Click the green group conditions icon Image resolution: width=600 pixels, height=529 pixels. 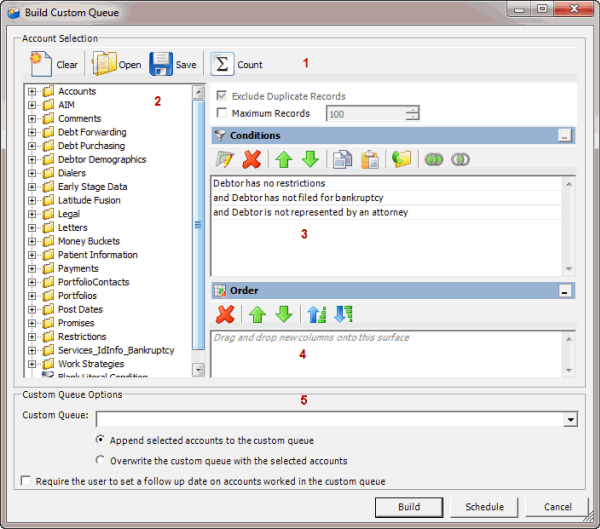(434, 159)
